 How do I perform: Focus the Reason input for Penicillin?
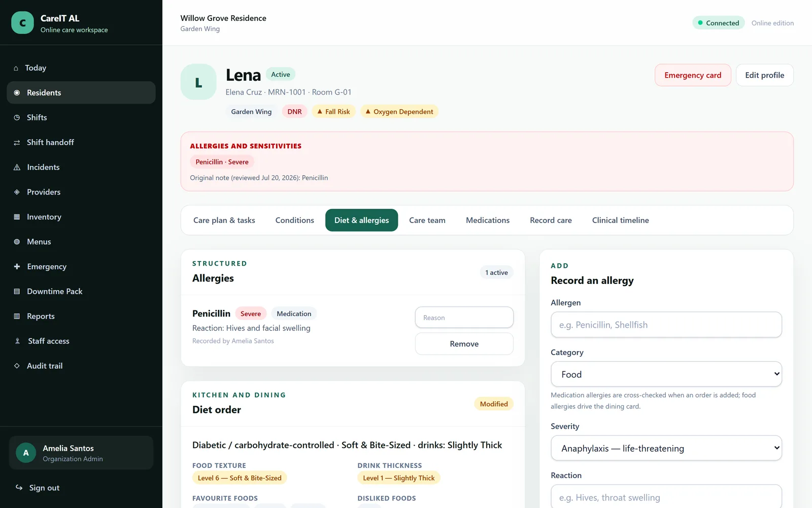click(x=464, y=317)
